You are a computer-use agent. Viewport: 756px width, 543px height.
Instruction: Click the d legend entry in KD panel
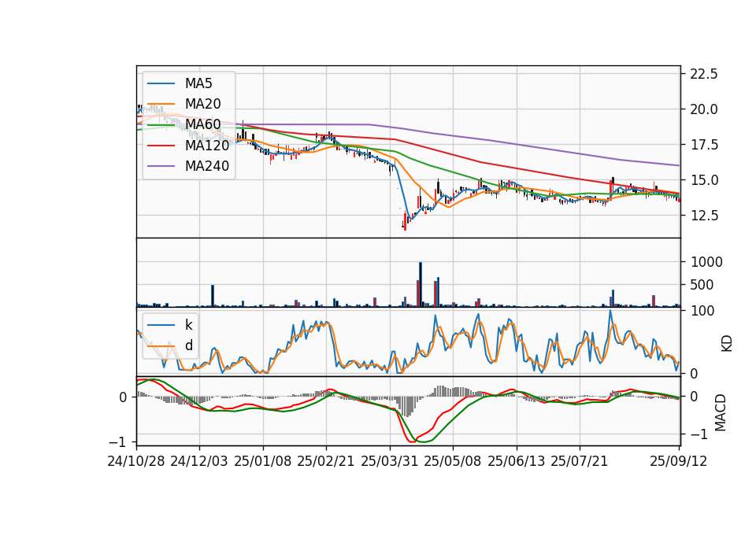[188, 345]
